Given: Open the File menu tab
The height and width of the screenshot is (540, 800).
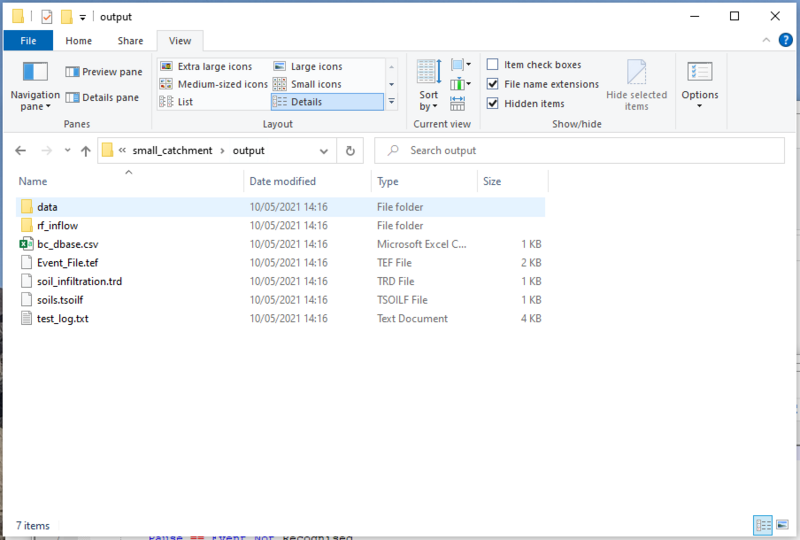Looking at the screenshot, I should tap(28, 41).
